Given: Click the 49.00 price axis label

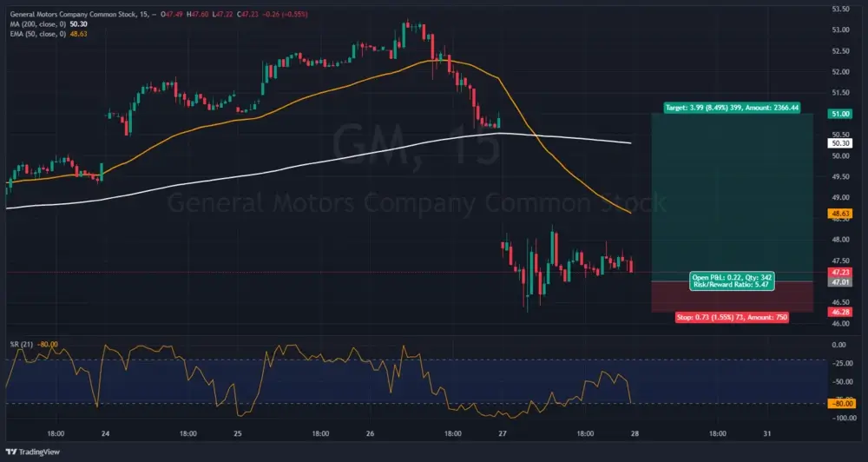Looking at the screenshot, I should pyautogui.click(x=840, y=197).
